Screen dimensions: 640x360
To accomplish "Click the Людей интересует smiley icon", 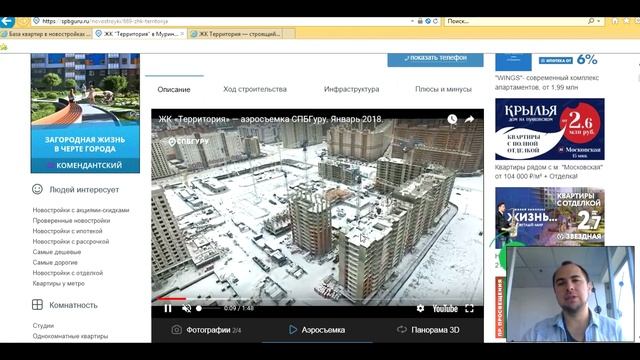I will coord(37,189).
